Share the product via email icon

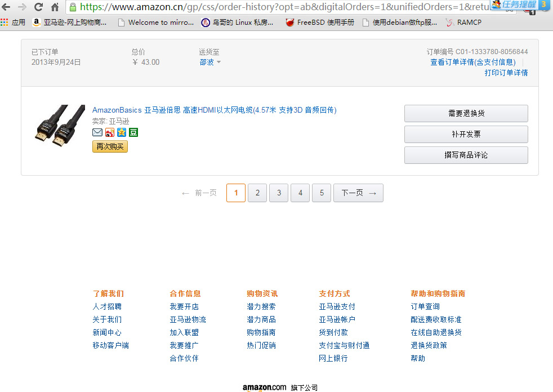[x=97, y=132]
